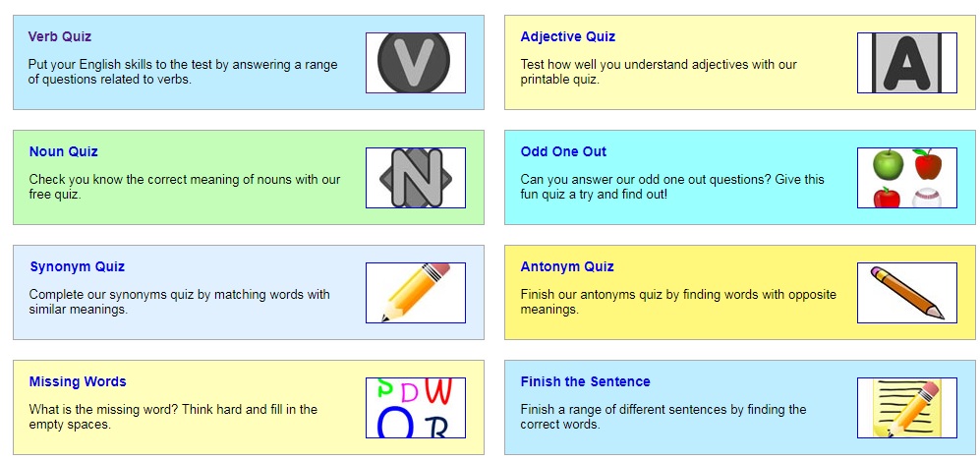Click the orange pencil Antonym Quiz image
This screenshot has width=980, height=461.
pyautogui.click(x=907, y=292)
